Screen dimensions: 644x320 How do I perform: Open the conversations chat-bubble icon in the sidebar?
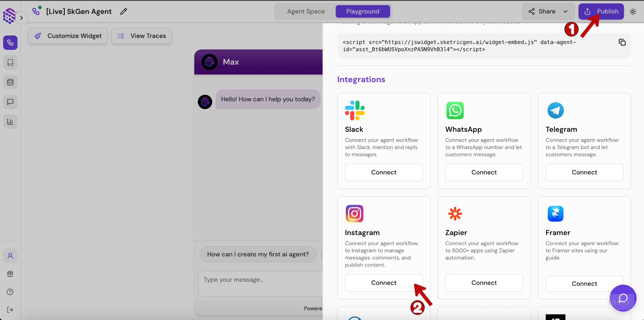[10, 102]
